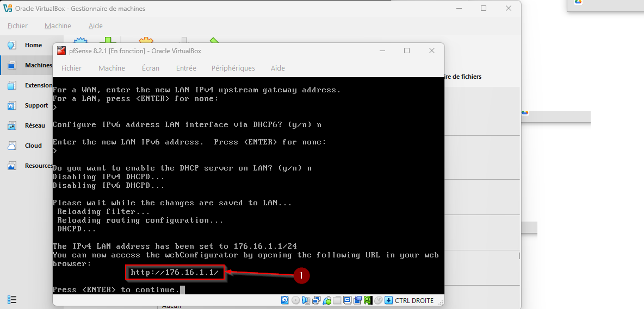Click the display settings status icon
This screenshot has width=644, height=309.
point(348,300)
